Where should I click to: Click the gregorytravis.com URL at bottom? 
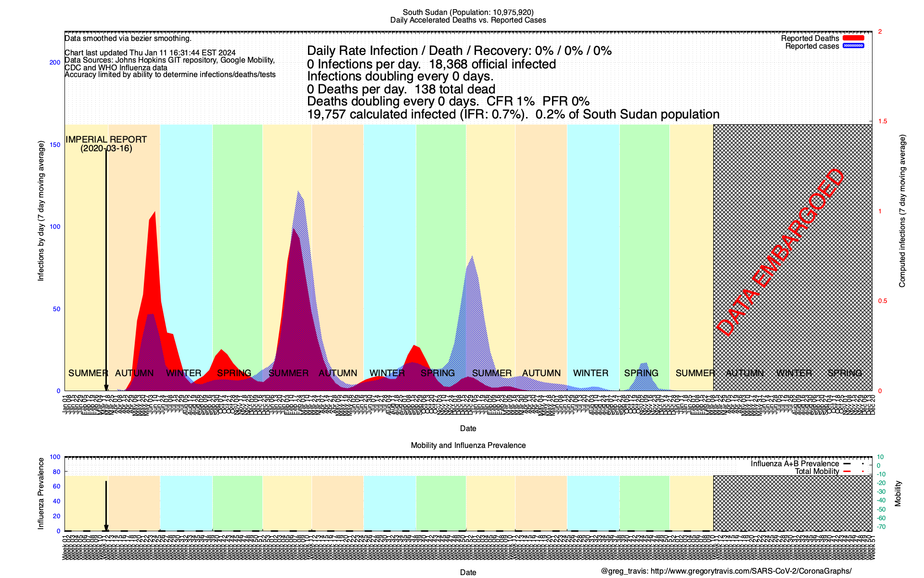point(751,571)
